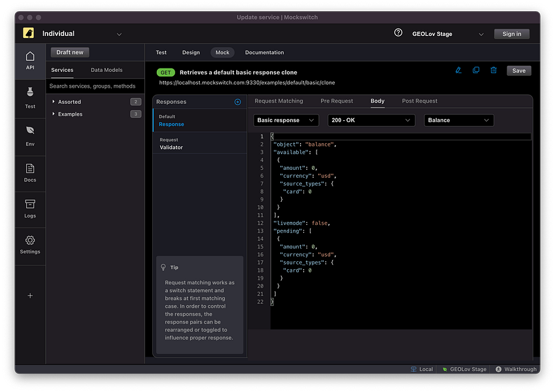The image size is (555, 392).
Task: Open the GEOLov Stage environment dropdown
Action: pos(447,34)
